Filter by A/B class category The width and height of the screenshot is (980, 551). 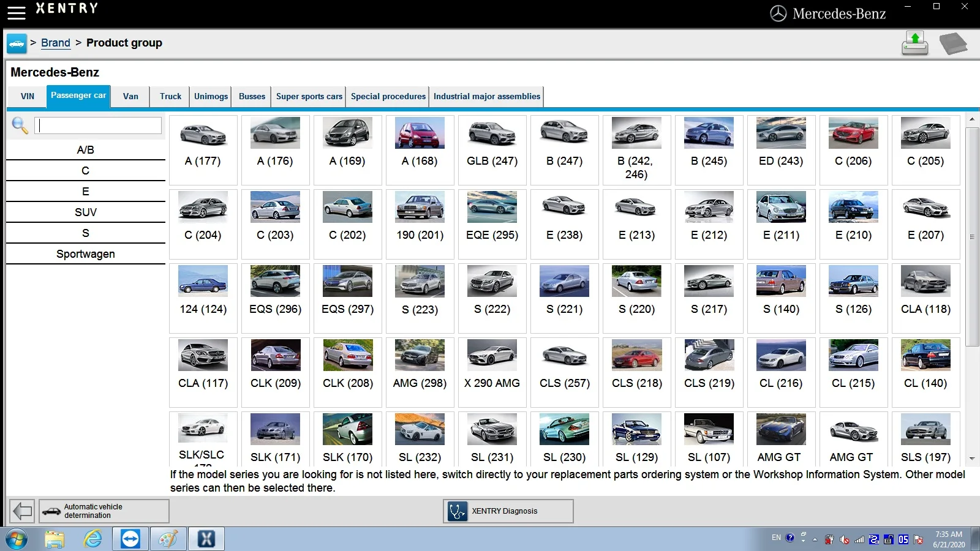(86, 150)
